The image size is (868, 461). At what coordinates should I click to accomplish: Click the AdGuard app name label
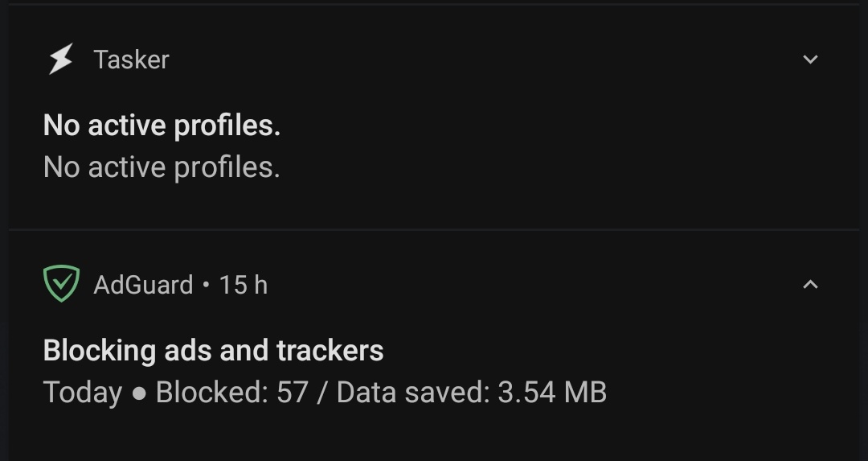143,285
